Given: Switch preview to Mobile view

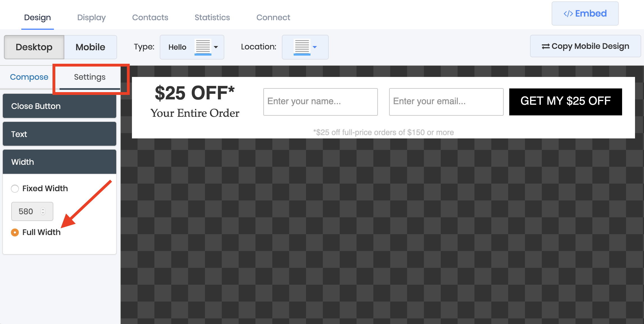Looking at the screenshot, I should tap(90, 47).
